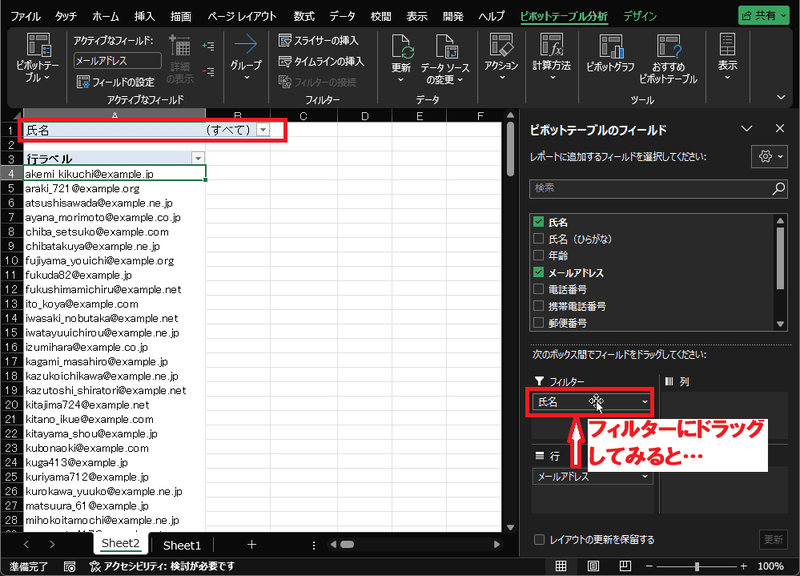This screenshot has width=800, height=576.
Task: Check the 氏名（ひらがな） field
Action: pyautogui.click(x=538, y=239)
